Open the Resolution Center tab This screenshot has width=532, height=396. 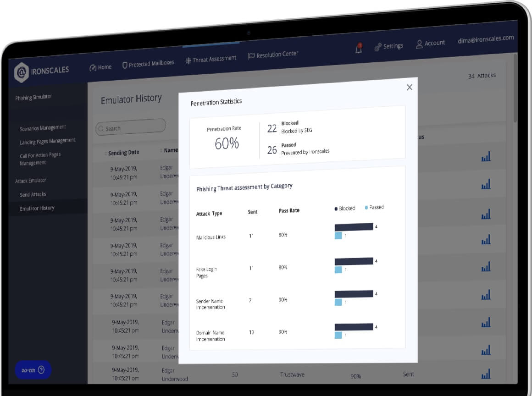[273, 55]
